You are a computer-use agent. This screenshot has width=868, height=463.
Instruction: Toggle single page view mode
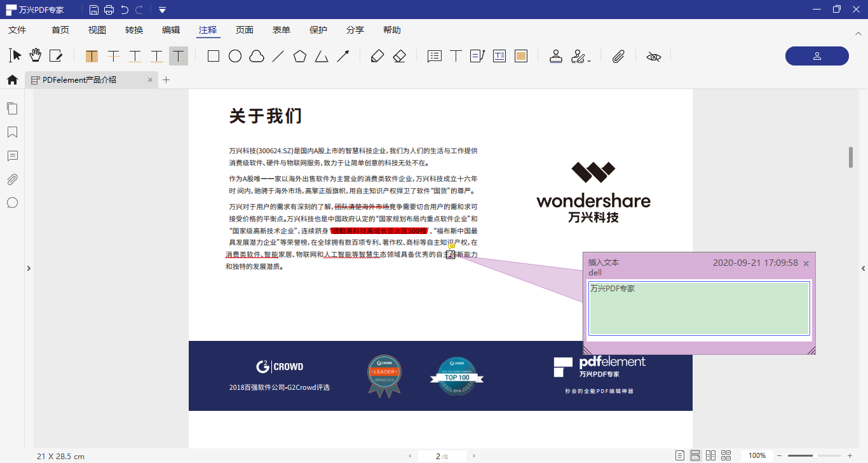[680, 455]
